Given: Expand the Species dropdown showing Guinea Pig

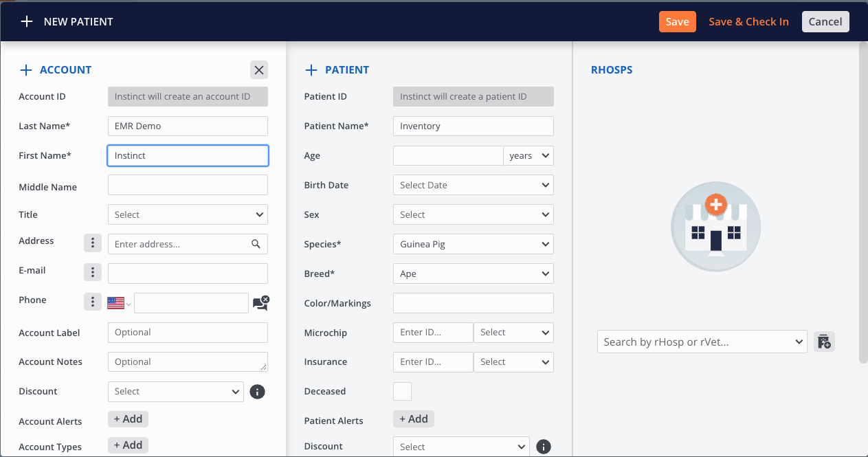Looking at the screenshot, I should [x=473, y=244].
